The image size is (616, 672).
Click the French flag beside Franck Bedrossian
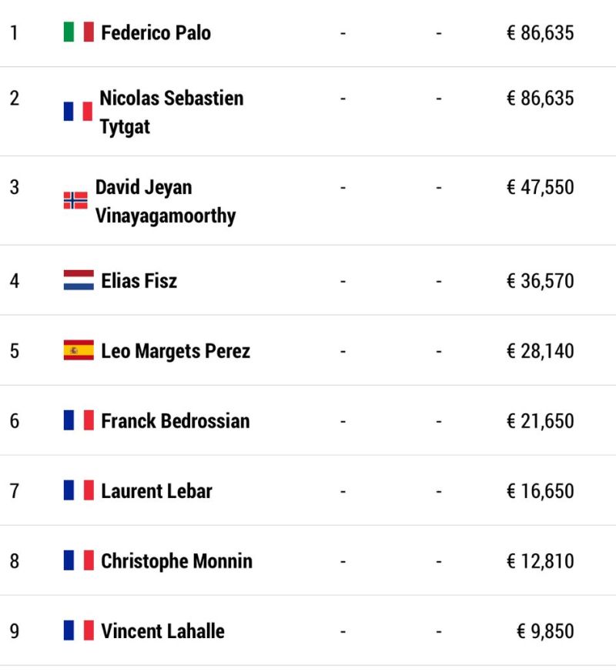[x=79, y=420]
